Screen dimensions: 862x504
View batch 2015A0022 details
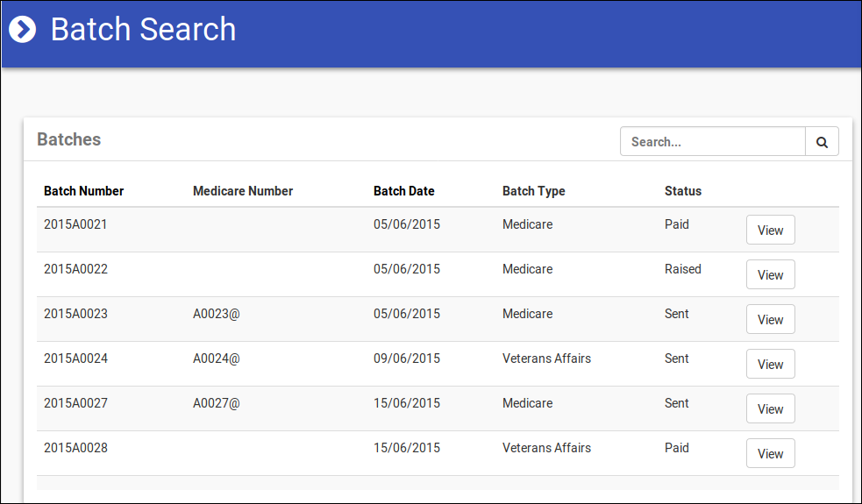point(770,275)
